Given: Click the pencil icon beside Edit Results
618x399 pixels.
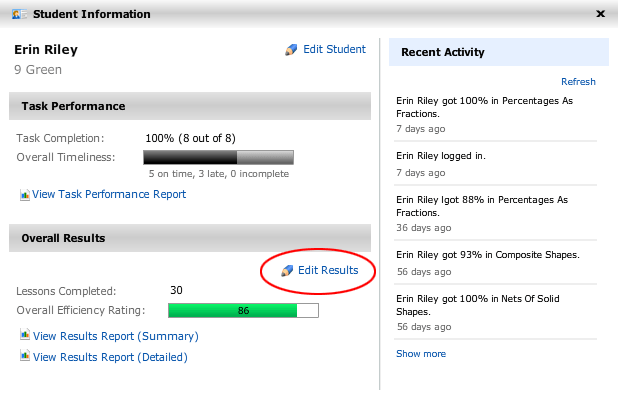Looking at the screenshot, I should (x=287, y=270).
